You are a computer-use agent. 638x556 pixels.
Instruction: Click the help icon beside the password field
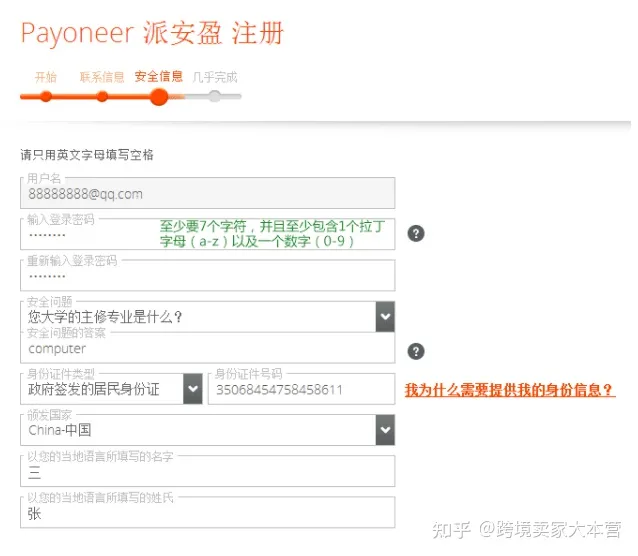[x=415, y=234]
